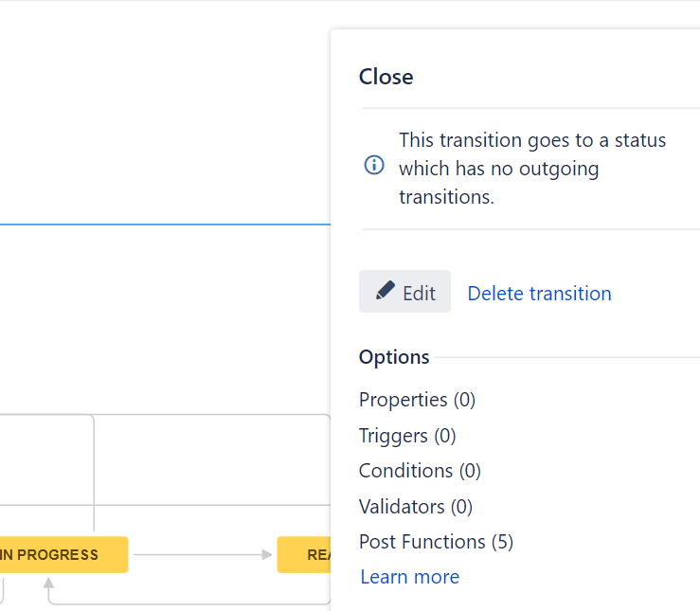The image size is (700, 611).
Task: Select the partially visible REA status node
Action: point(303,555)
